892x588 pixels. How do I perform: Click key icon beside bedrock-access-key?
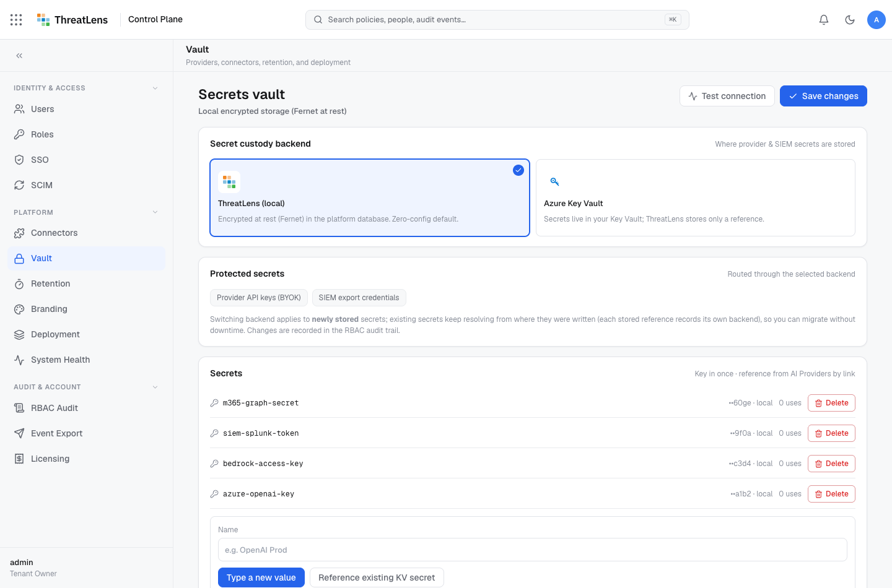tap(214, 464)
